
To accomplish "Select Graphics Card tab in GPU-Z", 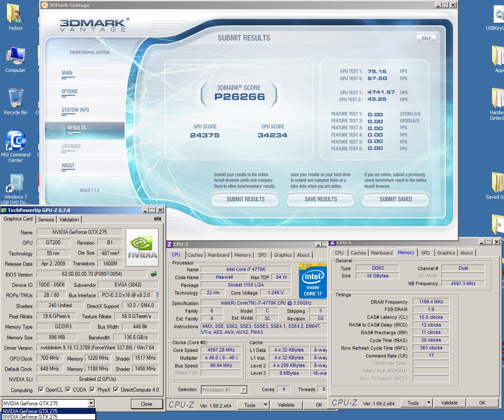I will coord(18,219).
